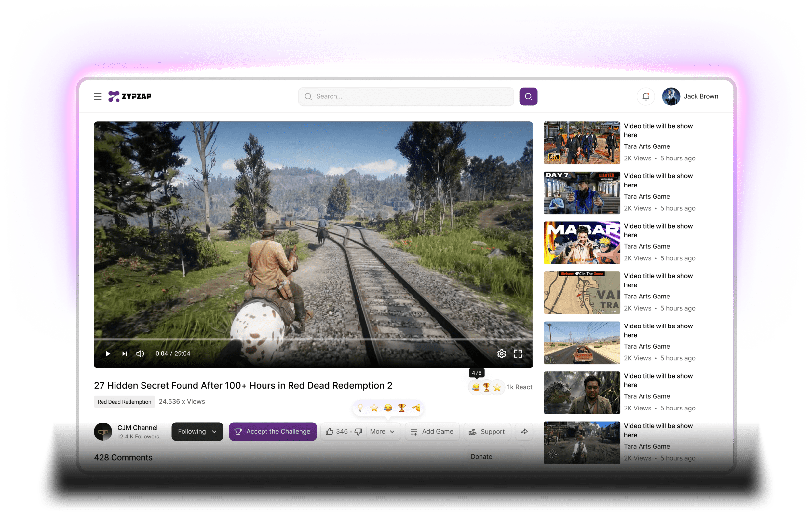Mute the video volume
Viewport: 812px width, 513px height.
pyautogui.click(x=140, y=354)
